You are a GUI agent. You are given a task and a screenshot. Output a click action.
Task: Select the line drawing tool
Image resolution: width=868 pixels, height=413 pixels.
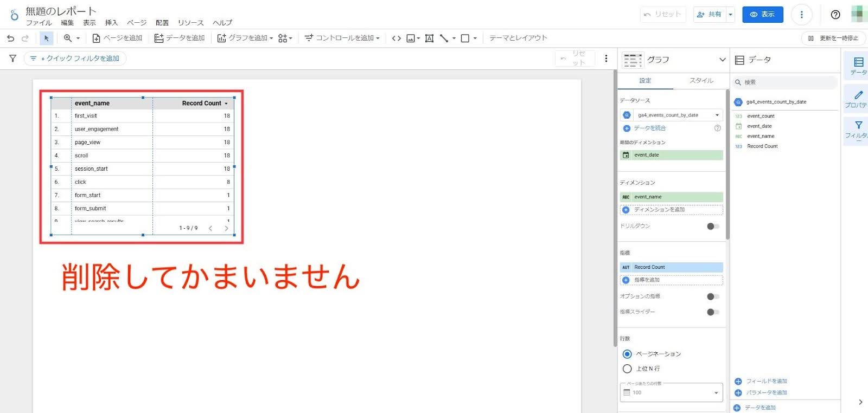pyautogui.click(x=444, y=38)
